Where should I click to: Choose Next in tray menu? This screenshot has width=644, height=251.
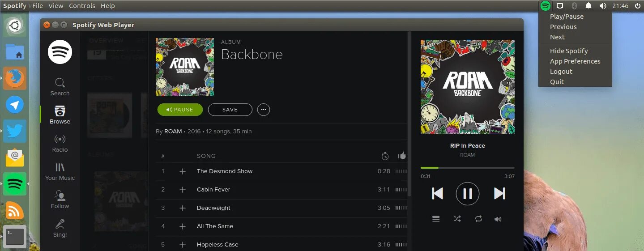tap(557, 37)
